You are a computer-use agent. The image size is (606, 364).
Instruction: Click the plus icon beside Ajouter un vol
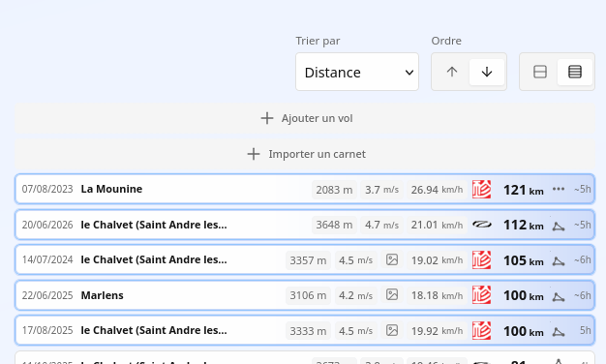point(267,118)
